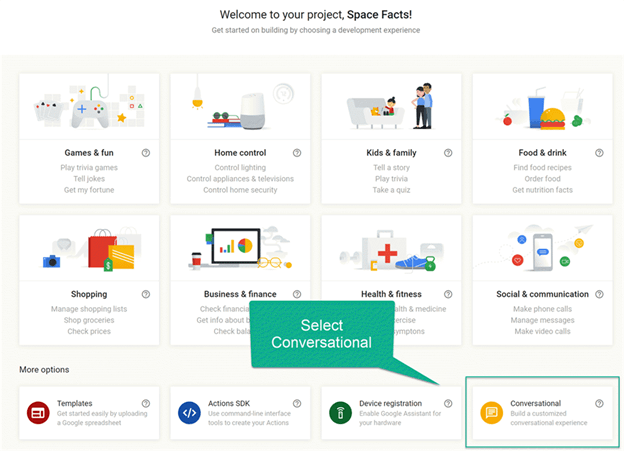The width and height of the screenshot is (624, 451).
Task: Choose the Social & communication title
Action: click(x=542, y=294)
